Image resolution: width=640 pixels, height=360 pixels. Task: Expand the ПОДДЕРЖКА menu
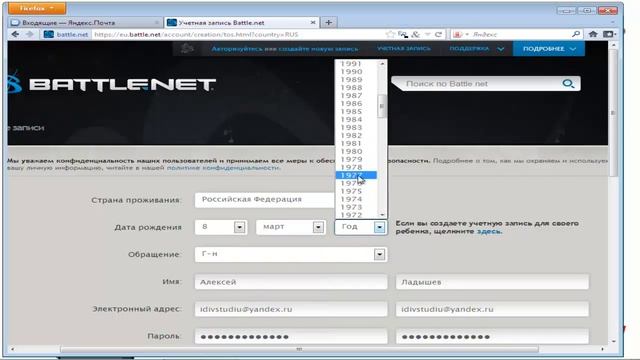click(476, 49)
